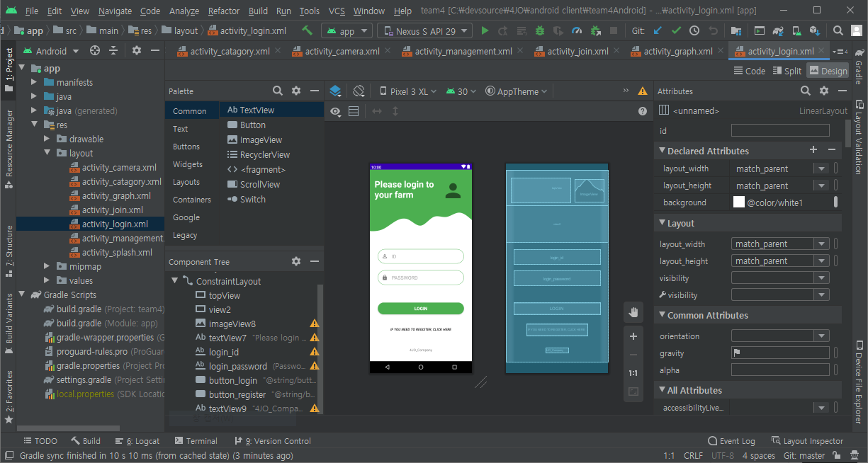Open Project panel gear settings
Image resolution: width=868 pixels, height=463 pixels.
(137, 51)
